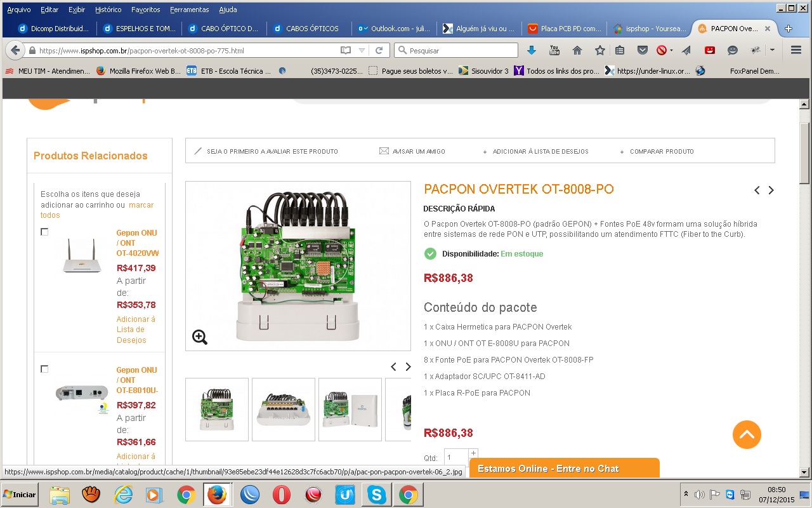Open Windows Explorer folder in taskbar
Viewport: 812px width, 508px height.
tap(60, 495)
